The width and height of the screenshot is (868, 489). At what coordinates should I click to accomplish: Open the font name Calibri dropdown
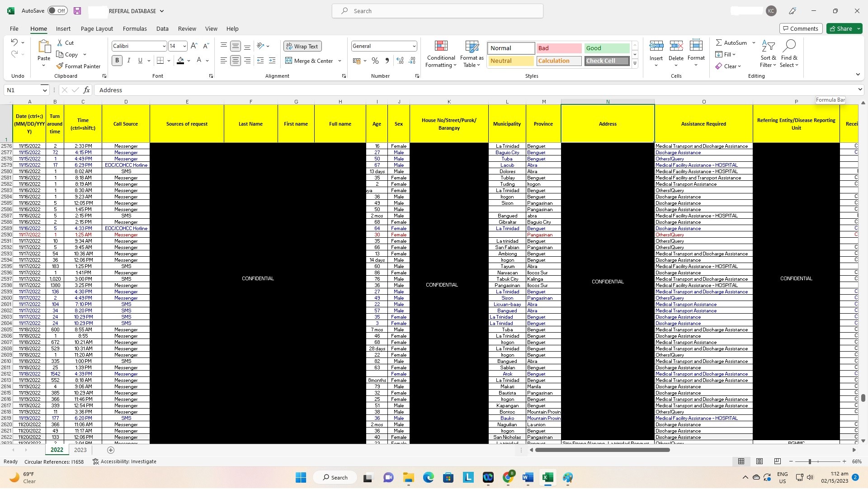tap(164, 47)
